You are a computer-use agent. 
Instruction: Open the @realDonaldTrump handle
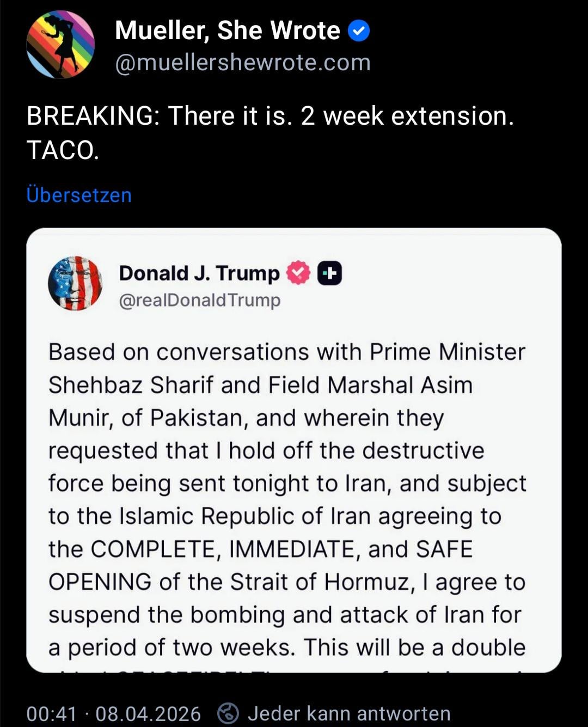[200, 300]
